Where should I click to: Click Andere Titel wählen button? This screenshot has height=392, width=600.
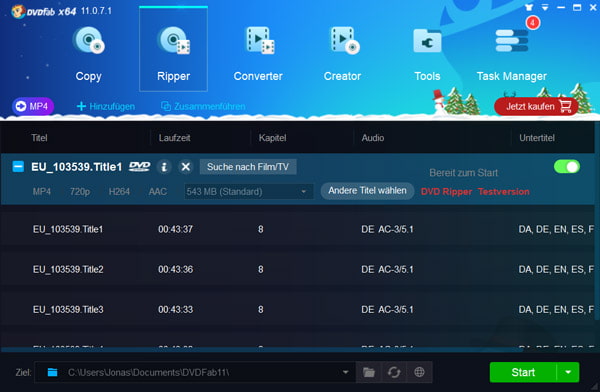tap(367, 190)
